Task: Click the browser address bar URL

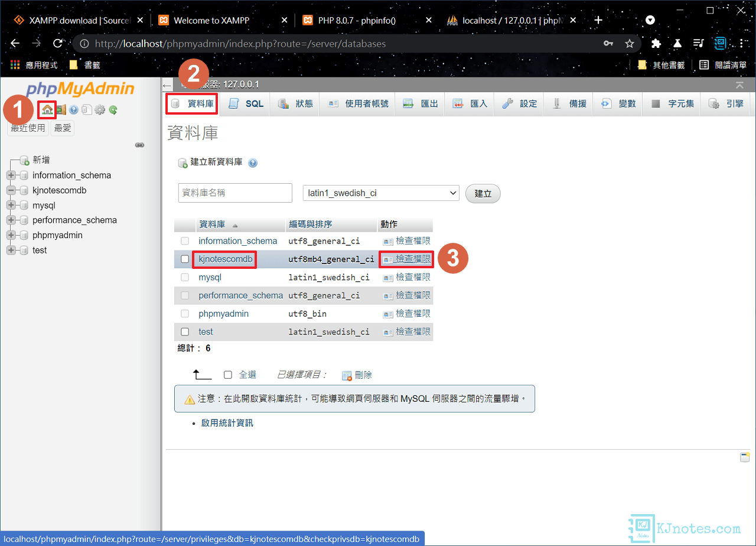Action: coord(240,44)
